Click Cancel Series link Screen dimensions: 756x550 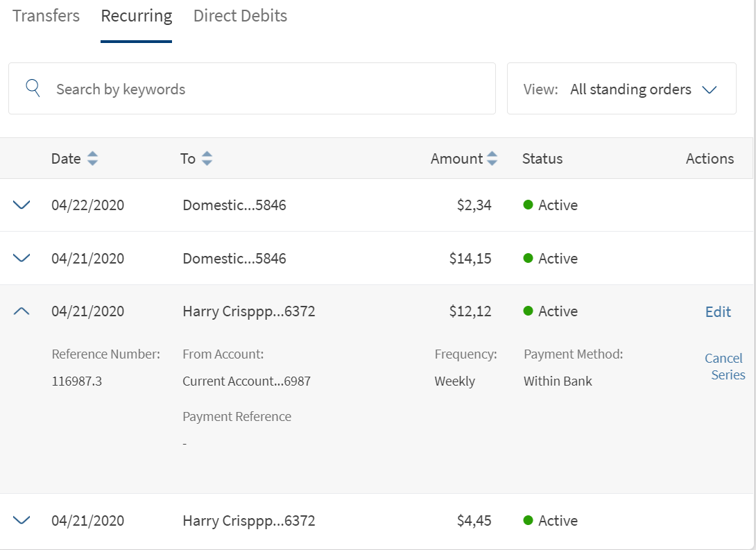725,366
